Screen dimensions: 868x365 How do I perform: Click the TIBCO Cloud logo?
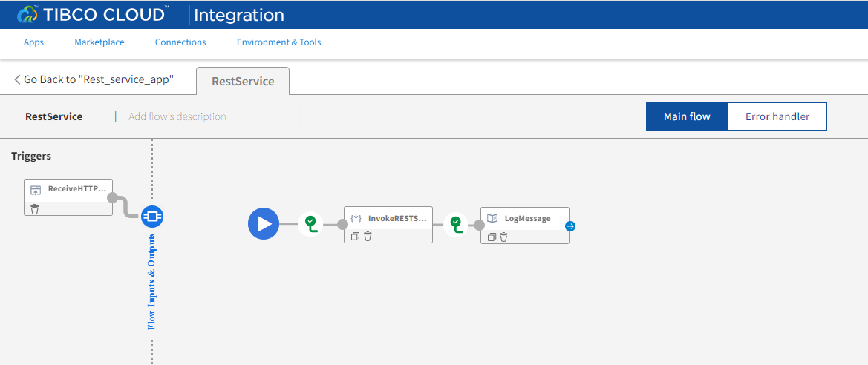pyautogui.click(x=92, y=14)
